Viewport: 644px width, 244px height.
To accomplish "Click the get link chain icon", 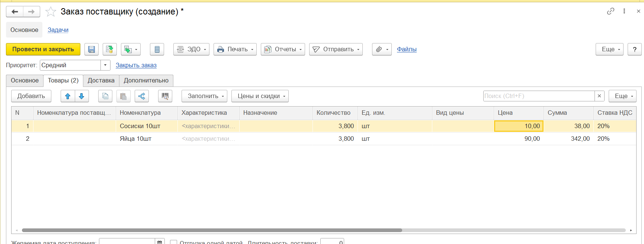I will point(611,11).
